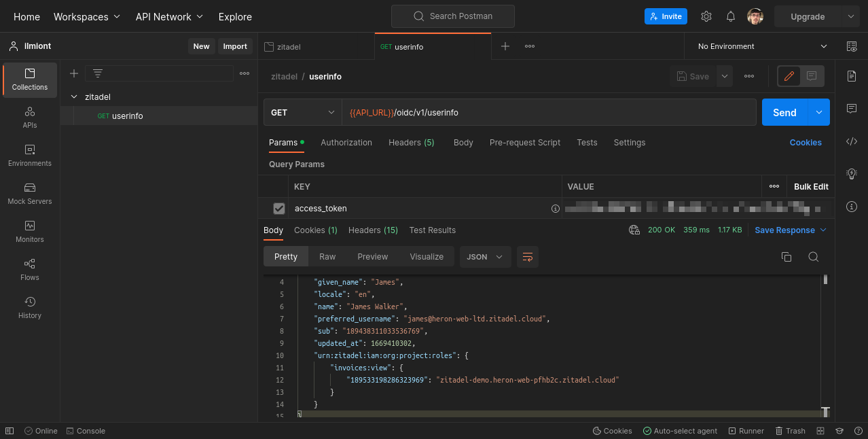Open Environments in the sidebar
This screenshot has height=439, width=868.
(30, 156)
